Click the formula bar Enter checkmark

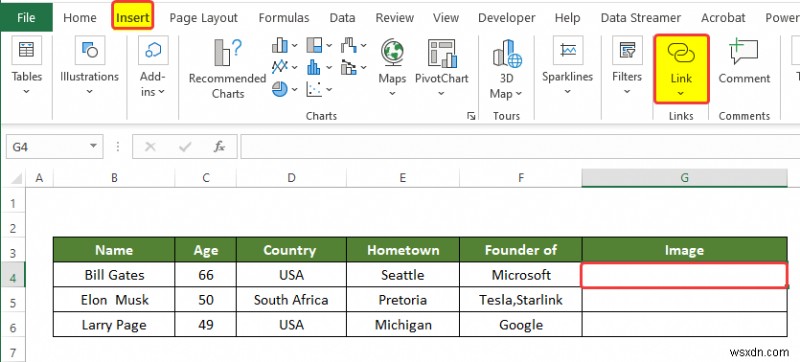185,147
